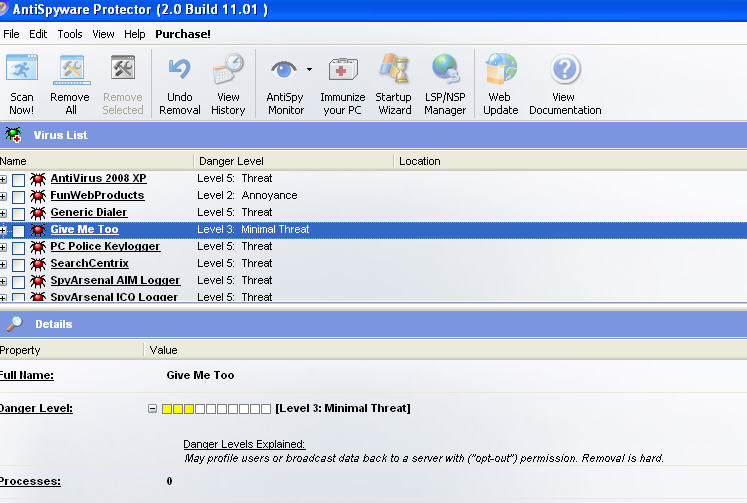Click the Property column header in Details
This screenshot has height=503, width=747.
coord(71,350)
